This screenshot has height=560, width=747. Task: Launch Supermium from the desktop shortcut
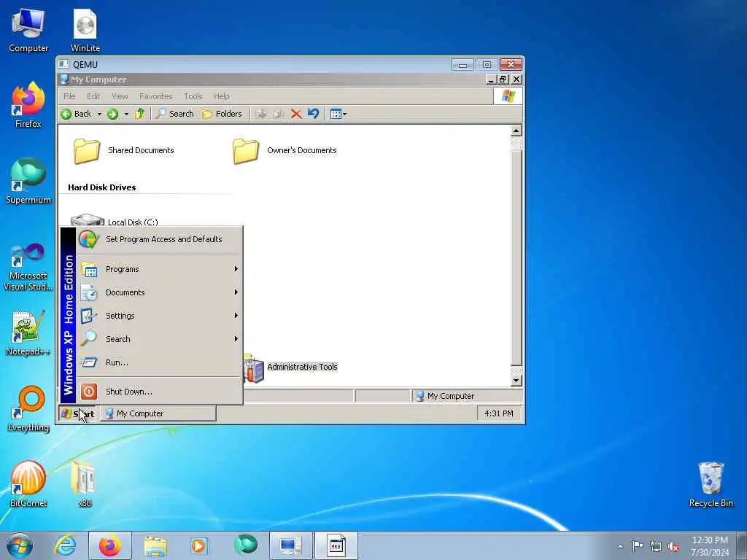click(28, 181)
